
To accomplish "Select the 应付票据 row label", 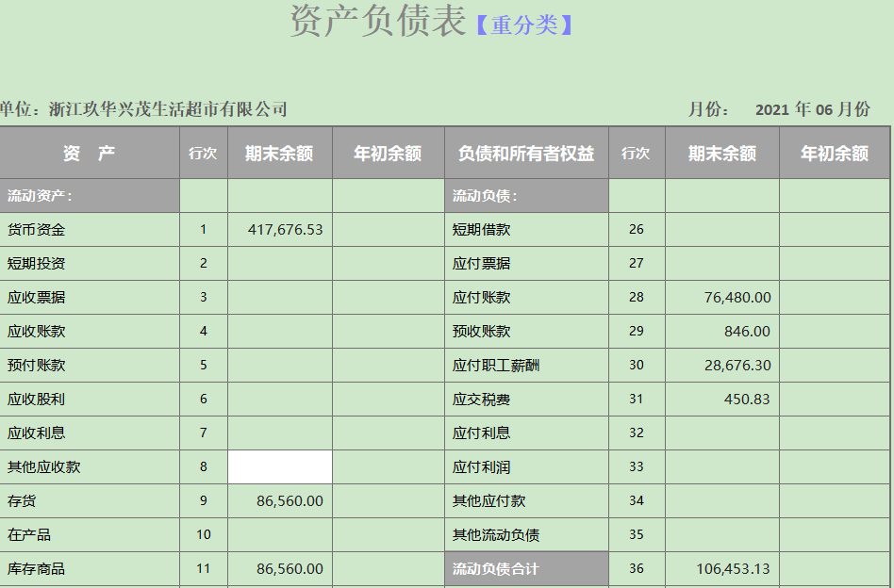I will click(481, 263).
